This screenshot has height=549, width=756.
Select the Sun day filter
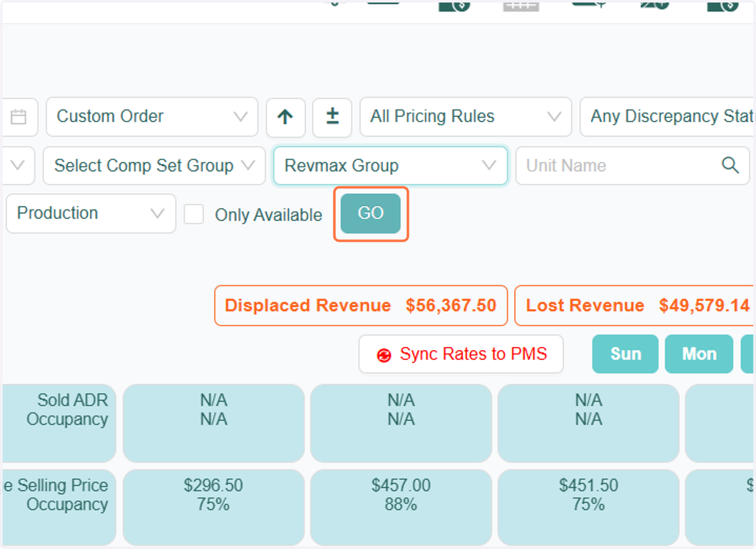(x=626, y=354)
